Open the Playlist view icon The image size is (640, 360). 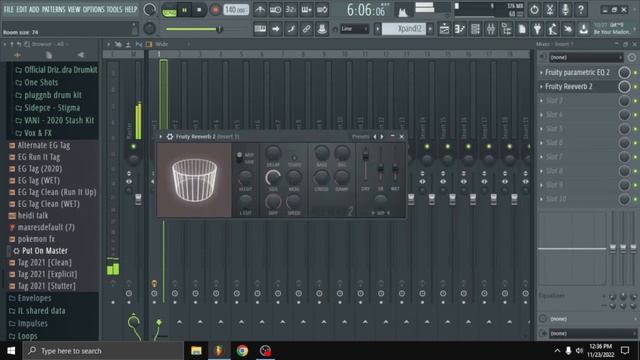point(444,29)
